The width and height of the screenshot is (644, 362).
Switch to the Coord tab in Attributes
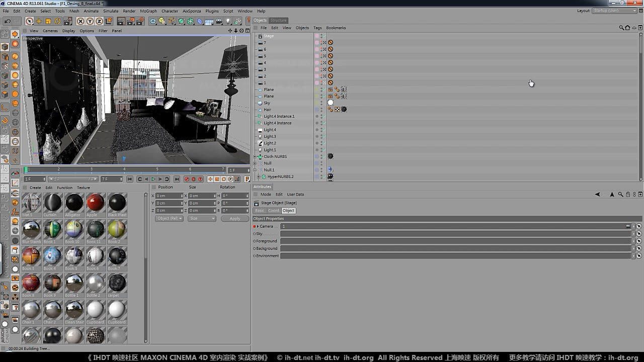pyautogui.click(x=273, y=211)
